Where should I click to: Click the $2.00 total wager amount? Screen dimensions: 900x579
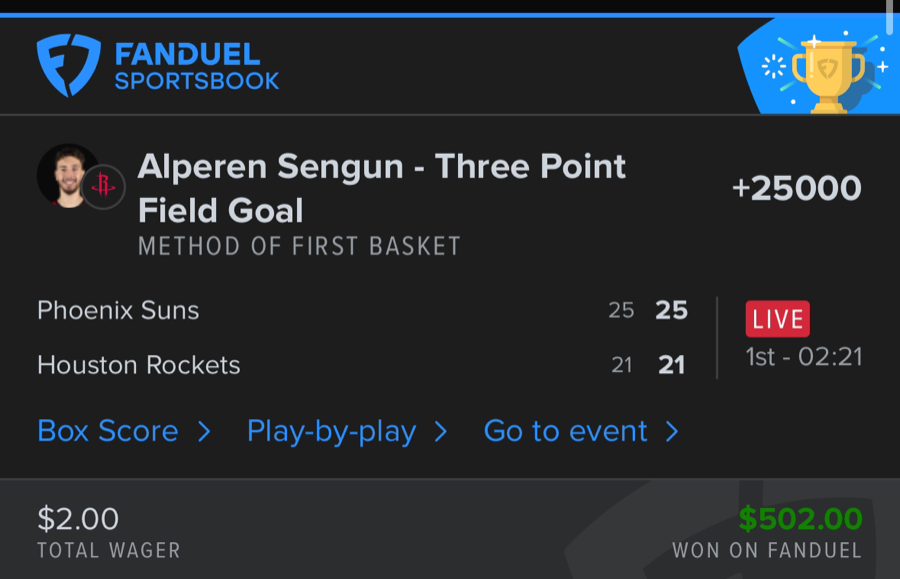[78, 518]
